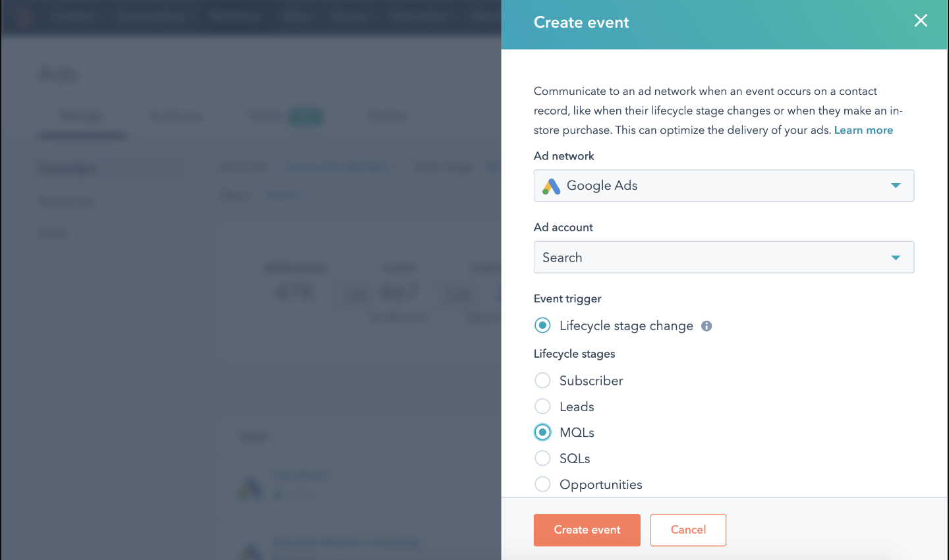Select the Lifecycle stage change event trigger
Image resolution: width=949 pixels, height=560 pixels.
click(542, 325)
